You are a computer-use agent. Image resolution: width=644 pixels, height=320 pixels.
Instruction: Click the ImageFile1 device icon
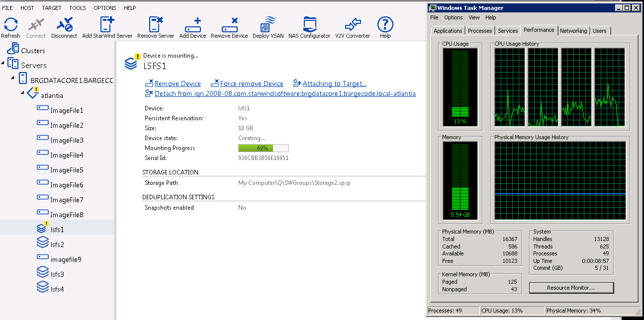pyautogui.click(x=43, y=108)
